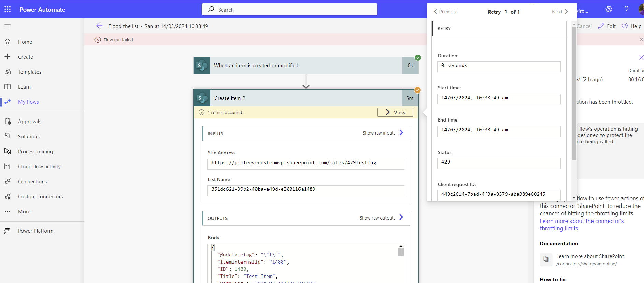Select Process mining in the navigation
This screenshot has width=644, height=283.
click(x=35, y=151)
